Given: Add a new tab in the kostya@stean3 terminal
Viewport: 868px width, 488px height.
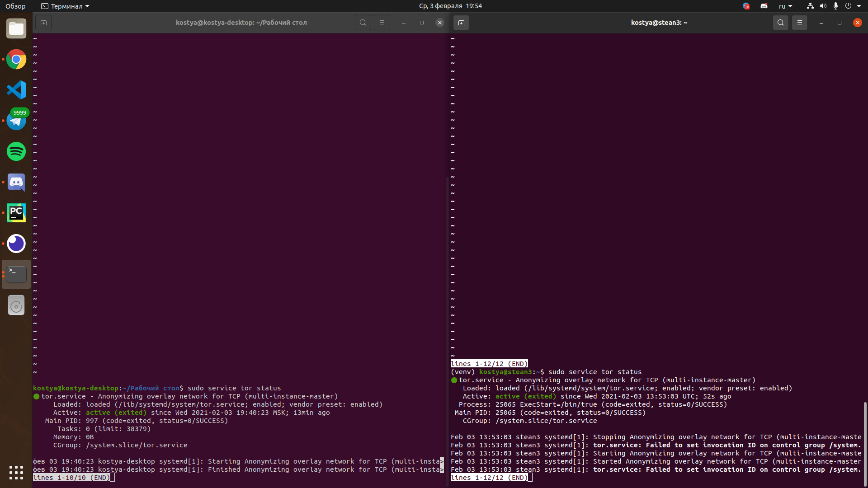Looking at the screenshot, I should click(x=461, y=23).
